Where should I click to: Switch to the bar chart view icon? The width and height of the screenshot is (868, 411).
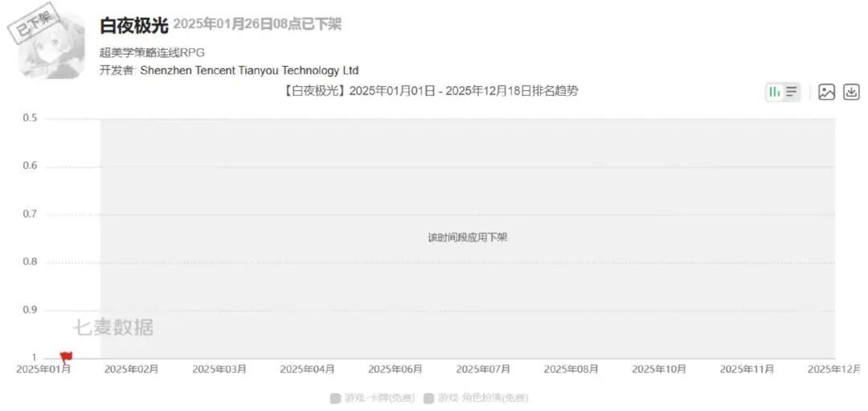coord(775,92)
